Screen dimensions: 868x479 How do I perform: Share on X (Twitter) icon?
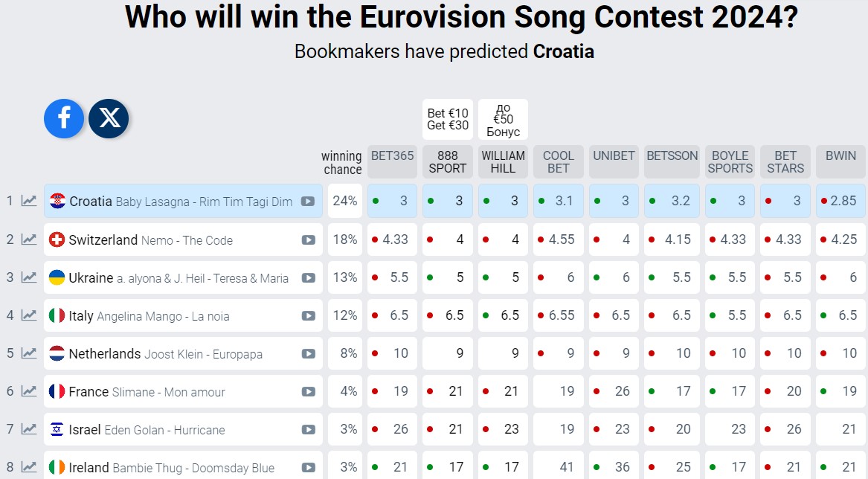click(109, 118)
